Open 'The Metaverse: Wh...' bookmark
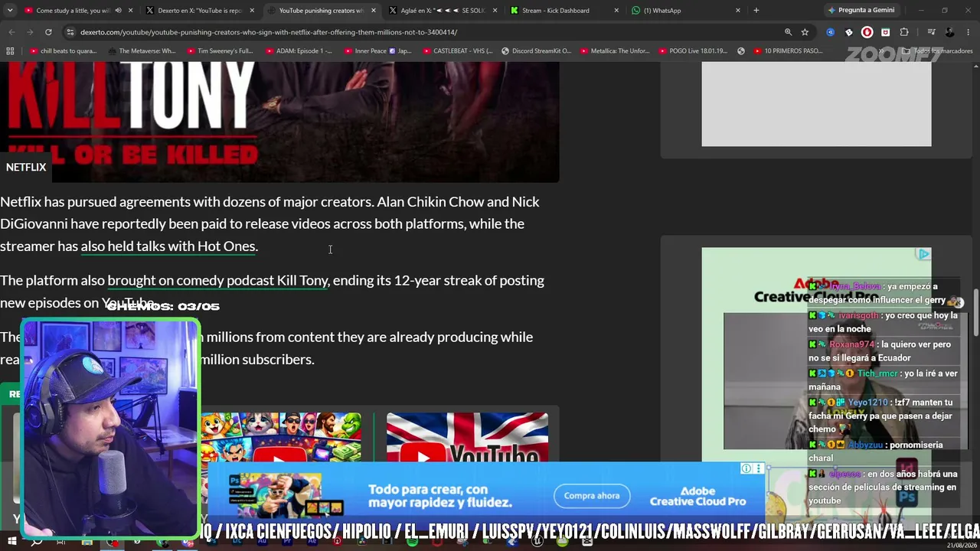Image resolution: width=980 pixels, height=551 pixels. tap(142, 51)
